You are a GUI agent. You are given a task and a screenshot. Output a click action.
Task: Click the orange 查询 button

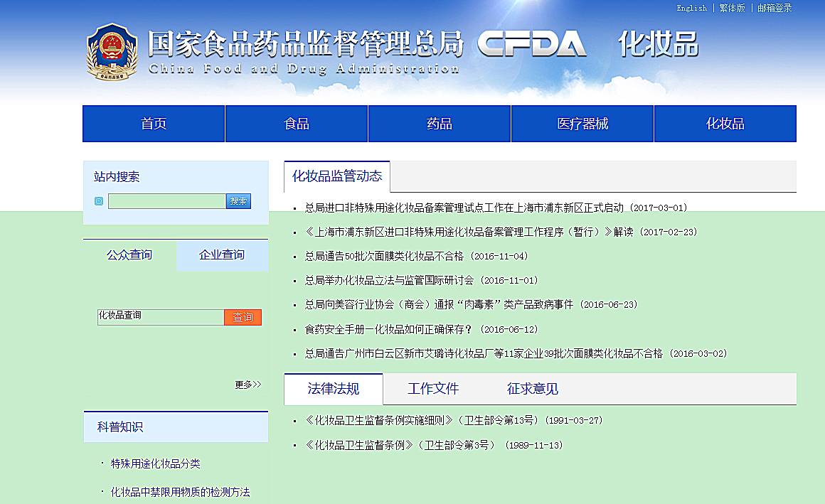click(243, 317)
